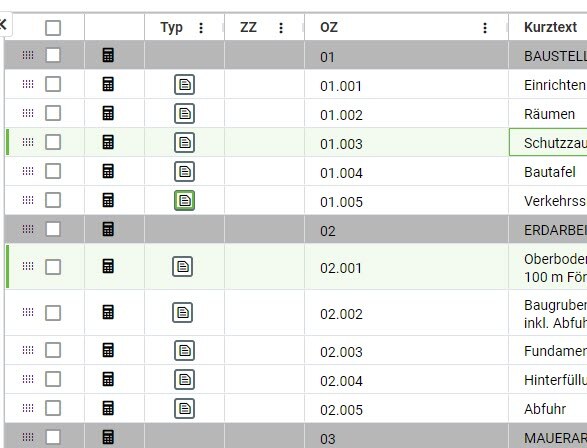Viewport: 587px width, 448px height.
Task: Click the OZ column header label
Action: click(329, 27)
